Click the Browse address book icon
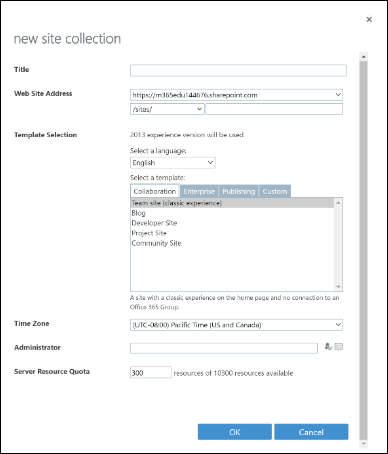Viewport: 388px width, 454px height. point(339,347)
